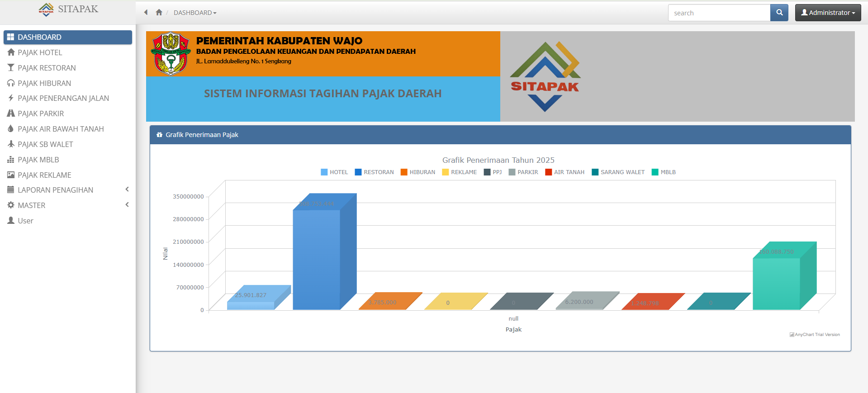The image size is (868, 393).
Task: Toggle the HOTEL series in chart legend
Action: pyautogui.click(x=334, y=172)
